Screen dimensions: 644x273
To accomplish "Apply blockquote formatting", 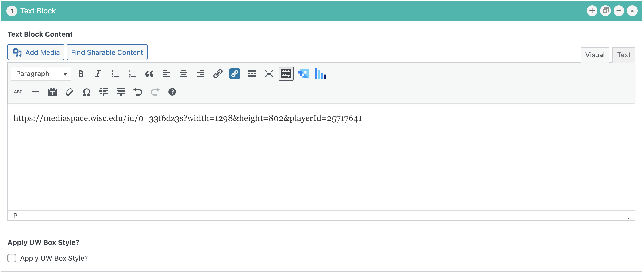I will pos(149,74).
